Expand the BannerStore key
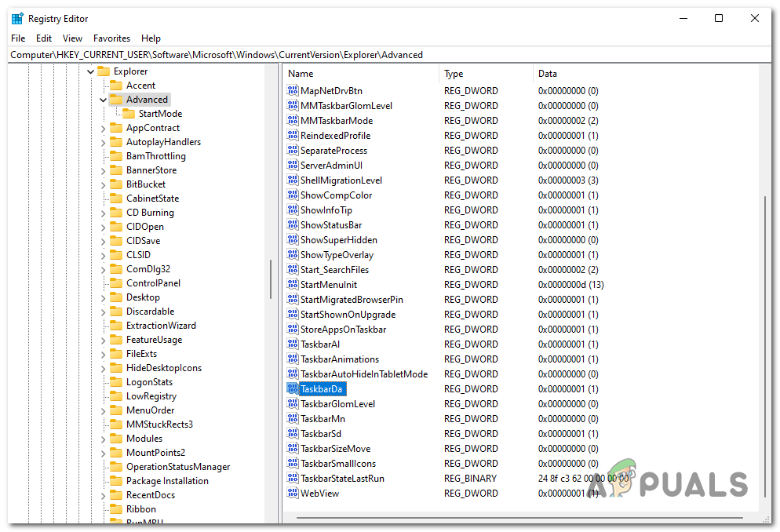Screen dimensions: 780x532 pos(103,170)
